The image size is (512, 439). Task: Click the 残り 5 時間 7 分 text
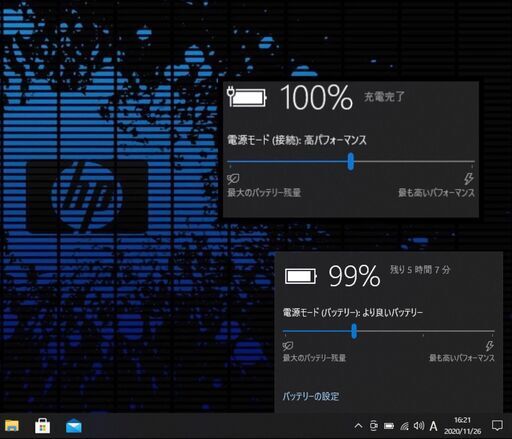pyautogui.click(x=420, y=269)
